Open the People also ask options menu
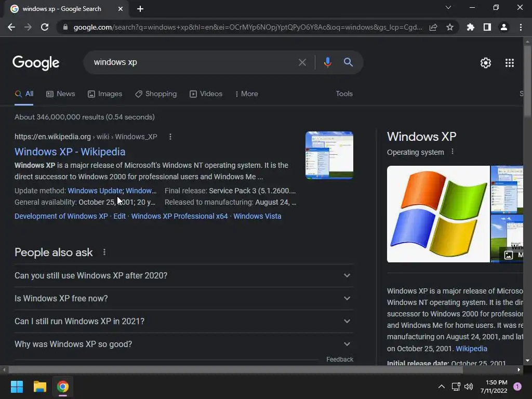 [x=104, y=252]
